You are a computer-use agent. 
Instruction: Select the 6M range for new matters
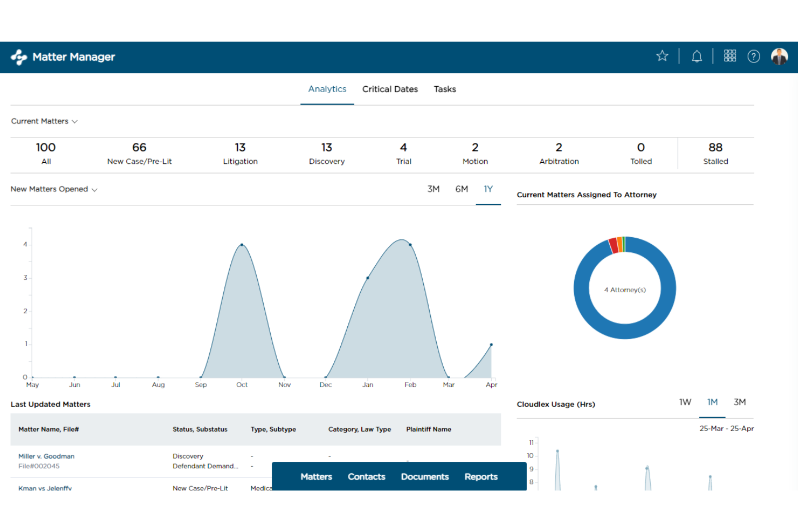pyautogui.click(x=461, y=189)
